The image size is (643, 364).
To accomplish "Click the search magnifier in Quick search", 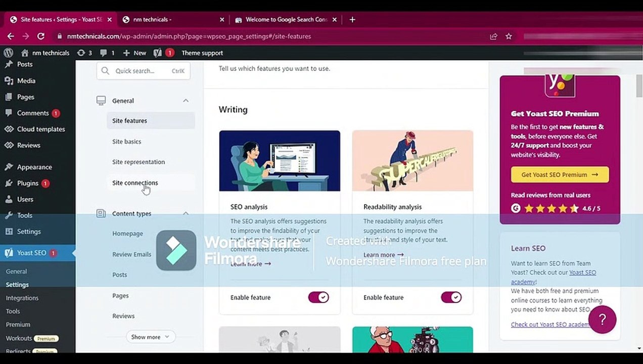I will pos(105,71).
